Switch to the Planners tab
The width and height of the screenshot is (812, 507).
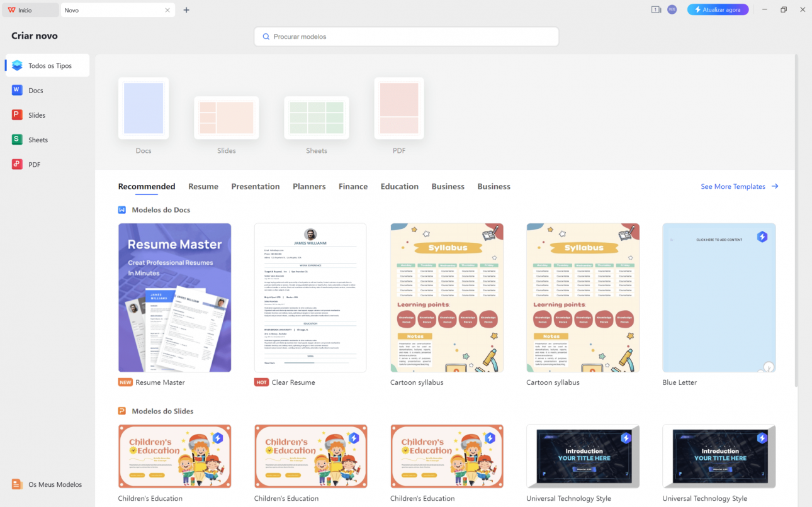coord(309,186)
